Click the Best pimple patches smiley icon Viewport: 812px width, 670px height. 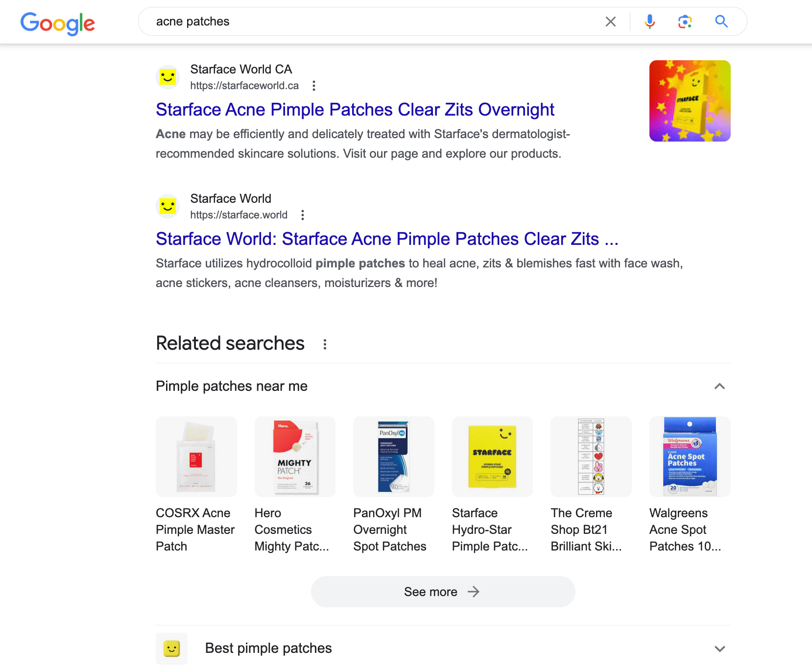coord(171,648)
